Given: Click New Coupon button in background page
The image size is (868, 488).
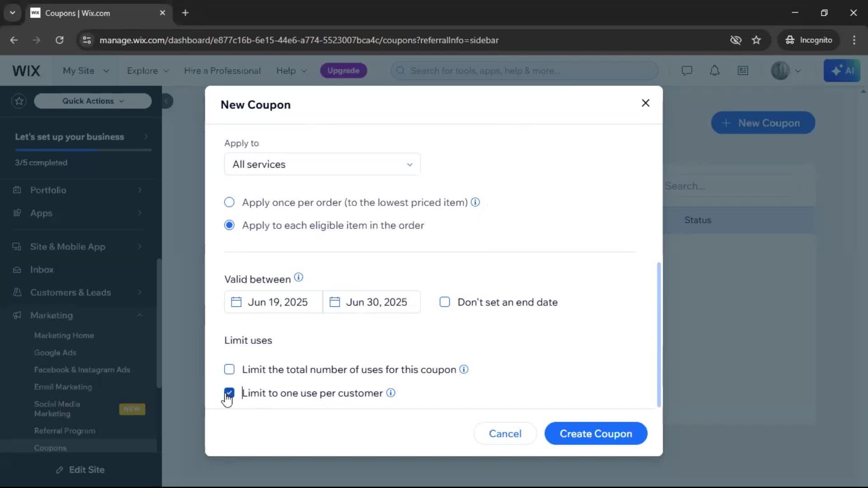Looking at the screenshot, I should coord(763,123).
